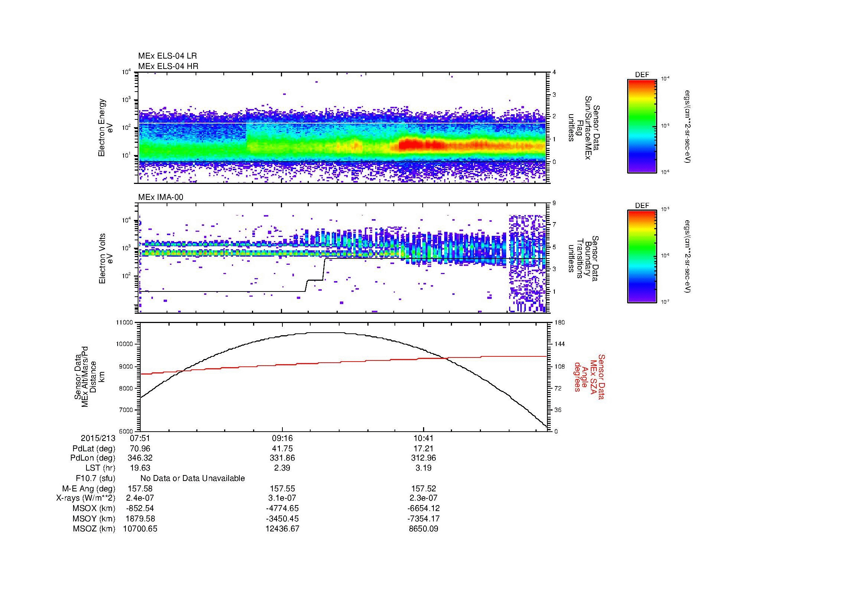Click the LST value '19.63'
The image size is (868, 613).
(x=140, y=468)
